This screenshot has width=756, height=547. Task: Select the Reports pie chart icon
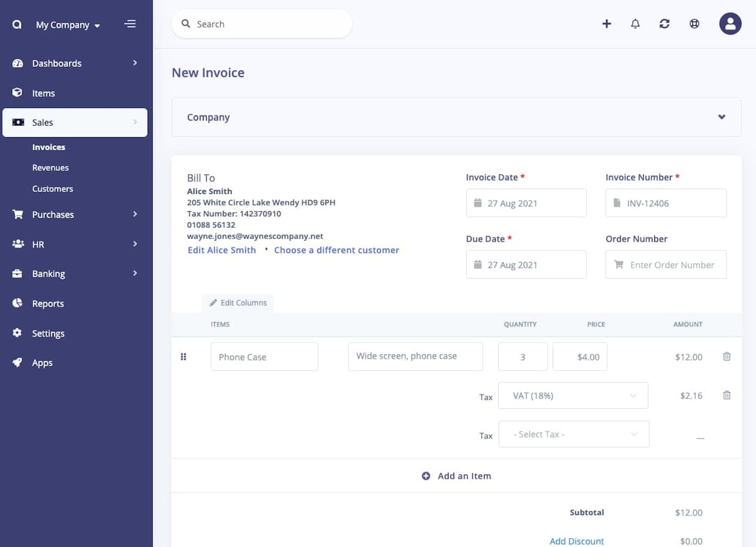point(17,303)
